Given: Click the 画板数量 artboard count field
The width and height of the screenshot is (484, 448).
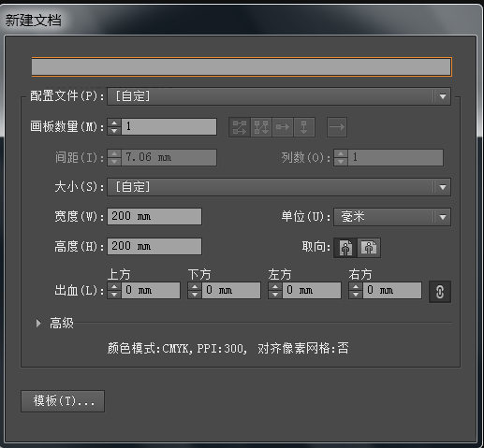Looking at the screenshot, I should tap(169, 126).
